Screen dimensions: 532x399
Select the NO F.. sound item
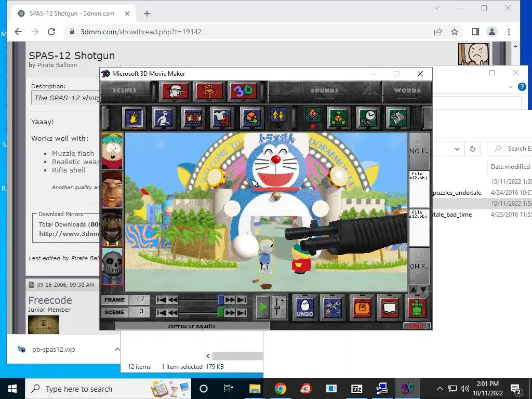point(419,151)
